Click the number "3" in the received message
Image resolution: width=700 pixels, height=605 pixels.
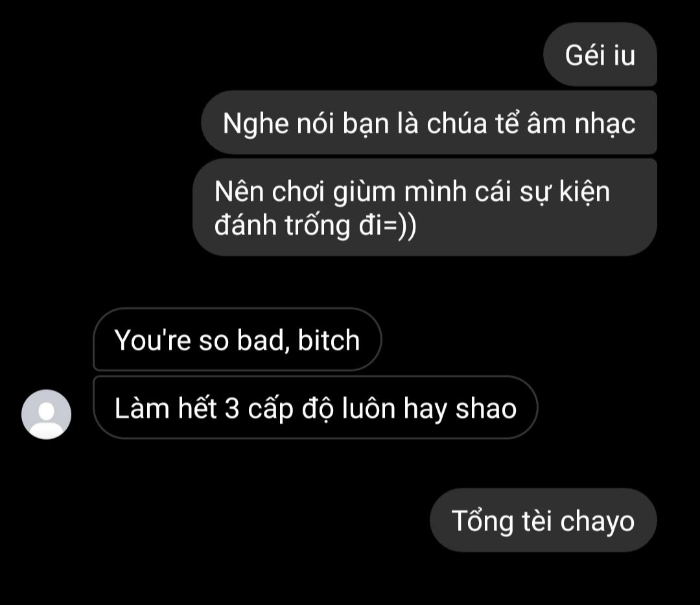[231, 408]
